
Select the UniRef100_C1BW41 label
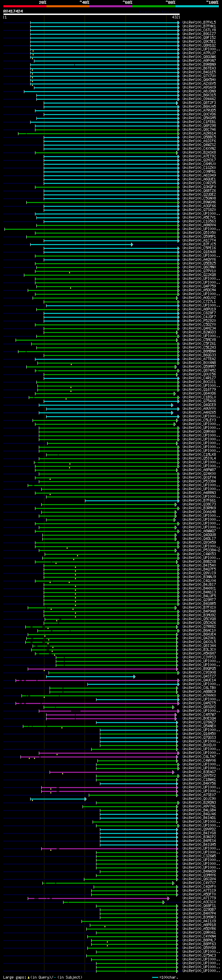click(x=199, y=779)
